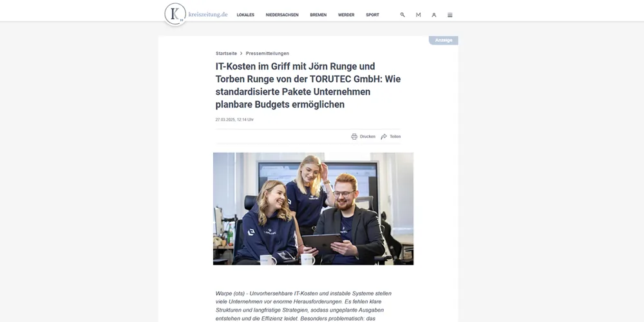This screenshot has width=644, height=322.
Task: Click the kreiszeitung.de site name text
Action: (208, 14)
